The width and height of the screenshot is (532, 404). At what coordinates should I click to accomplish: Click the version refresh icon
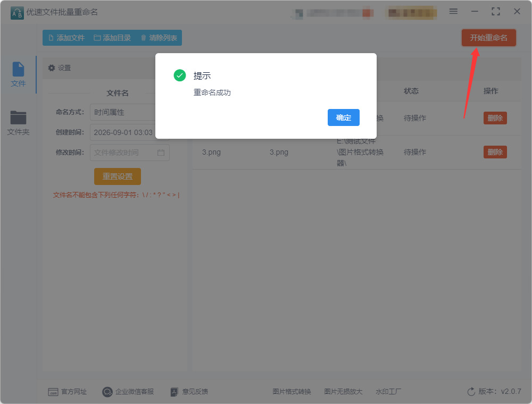tap(471, 391)
